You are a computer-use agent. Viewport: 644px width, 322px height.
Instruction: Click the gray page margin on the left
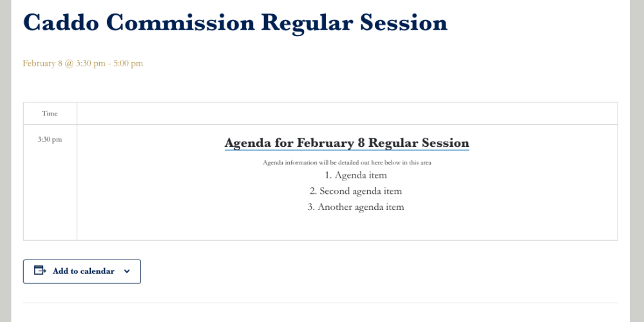point(5,161)
